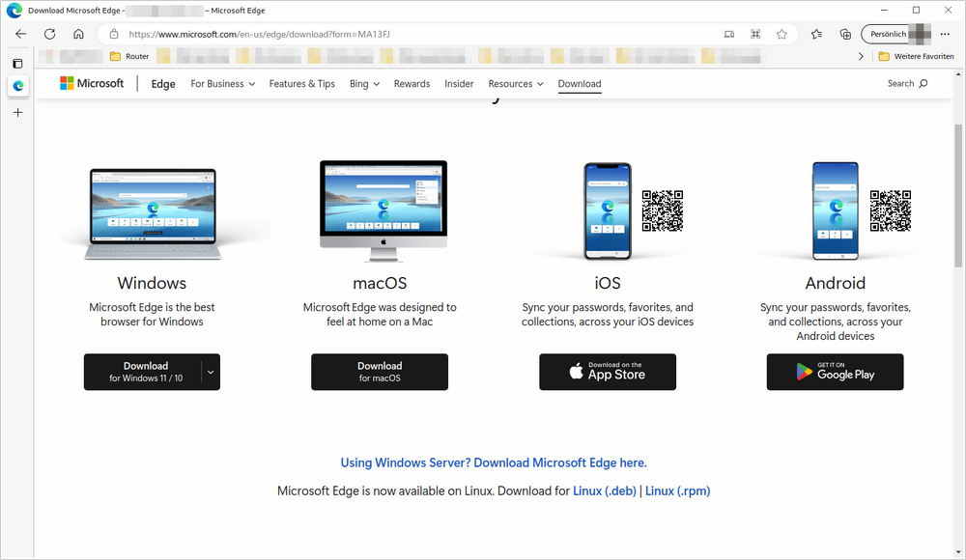Open the App Store download badge

608,372
